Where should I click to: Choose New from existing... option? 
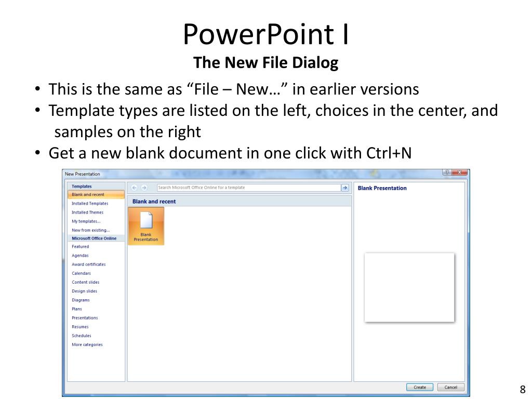[x=90, y=230]
